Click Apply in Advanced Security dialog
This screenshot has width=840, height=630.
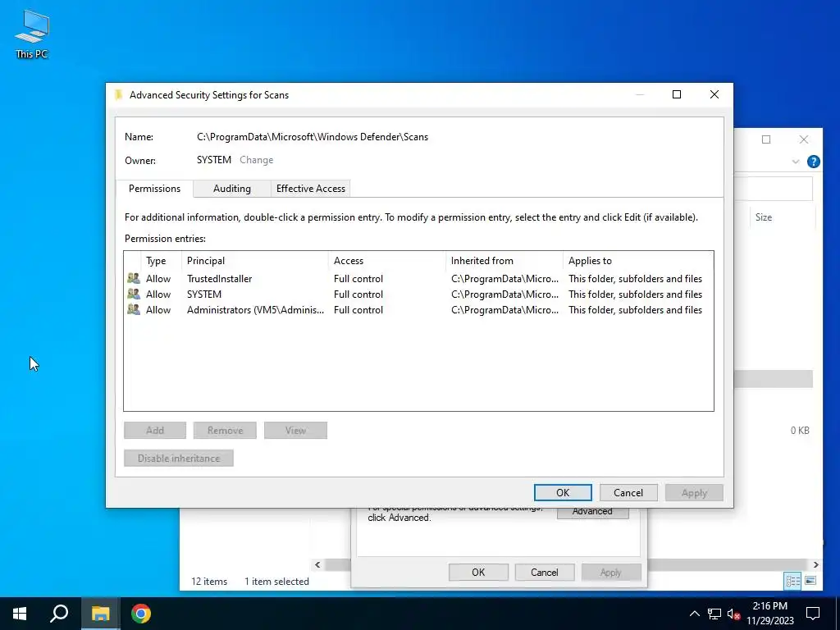pyautogui.click(x=694, y=492)
